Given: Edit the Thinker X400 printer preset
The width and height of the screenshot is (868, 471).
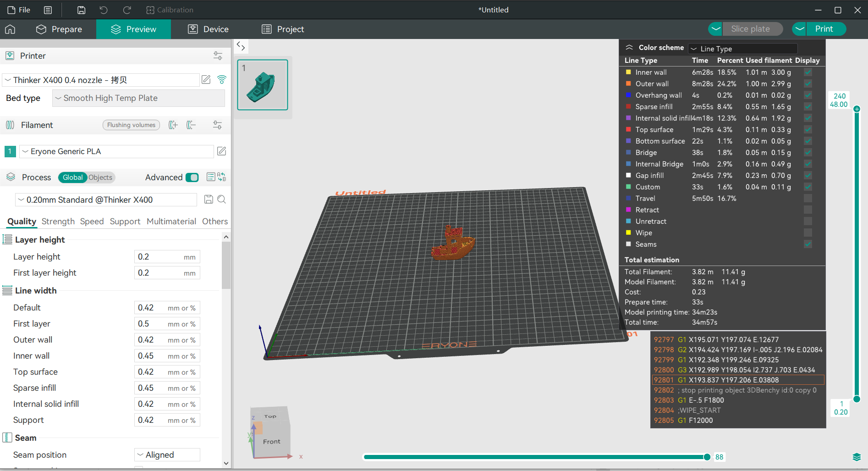Looking at the screenshot, I should [206, 80].
